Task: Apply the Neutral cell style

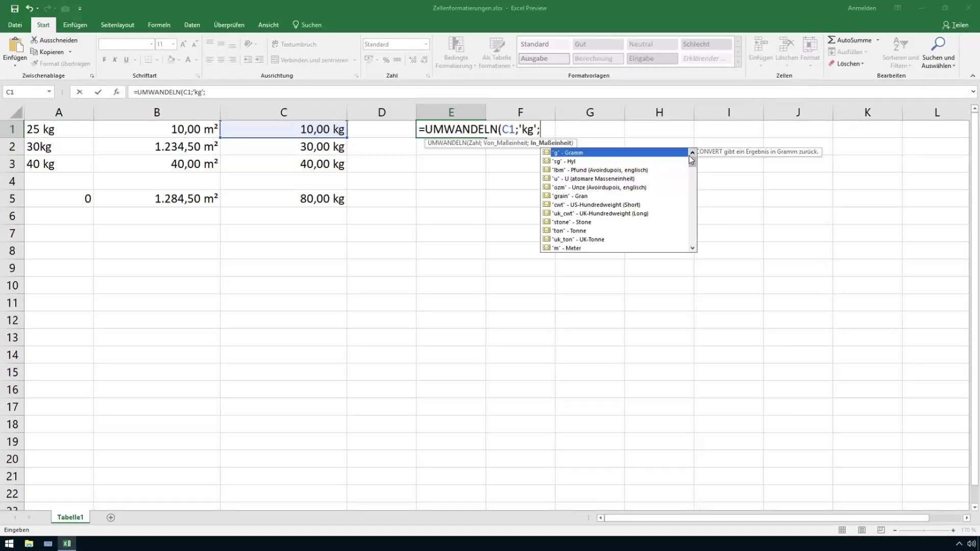Action: [x=652, y=44]
